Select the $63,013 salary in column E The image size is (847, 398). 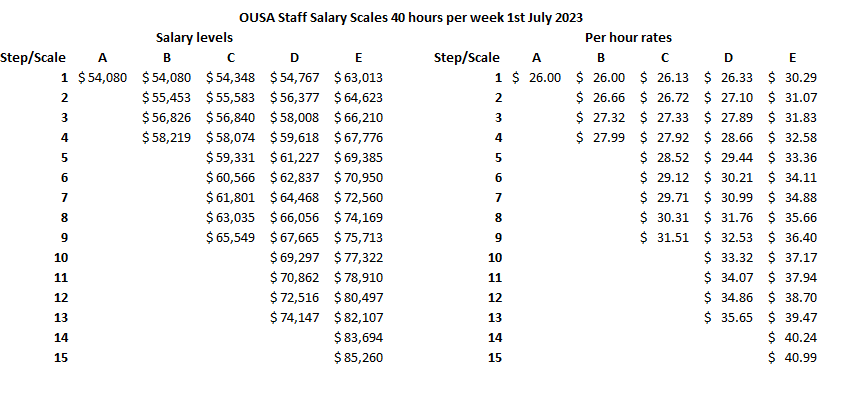(359, 78)
